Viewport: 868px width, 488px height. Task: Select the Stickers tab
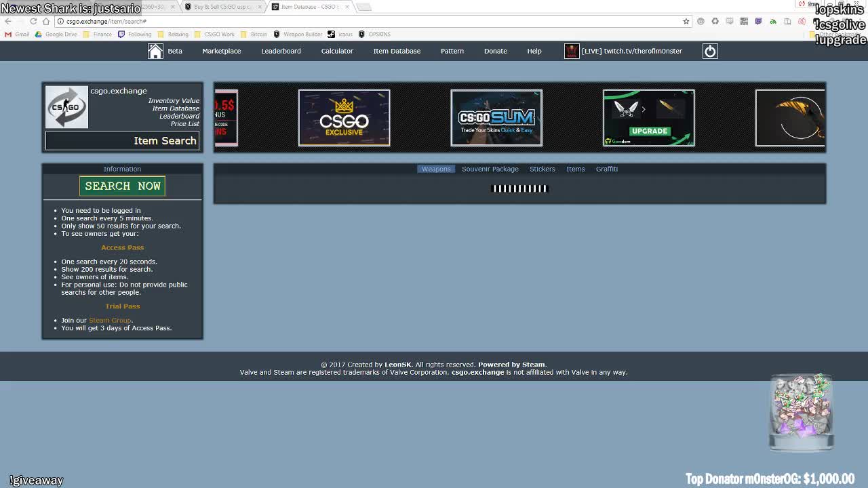coord(542,169)
